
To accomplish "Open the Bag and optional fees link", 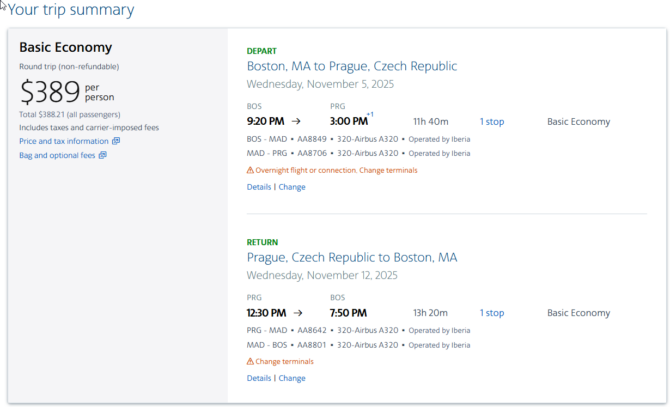I will (x=57, y=155).
